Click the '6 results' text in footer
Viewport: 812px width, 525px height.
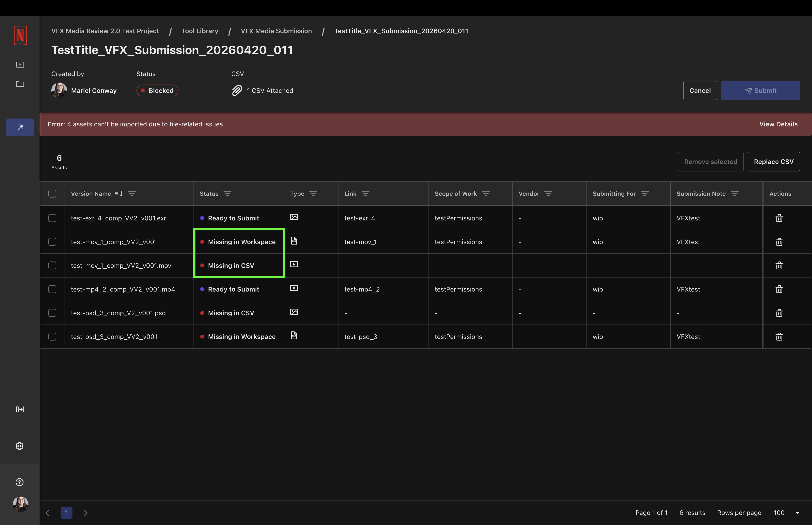tap(692, 513)
